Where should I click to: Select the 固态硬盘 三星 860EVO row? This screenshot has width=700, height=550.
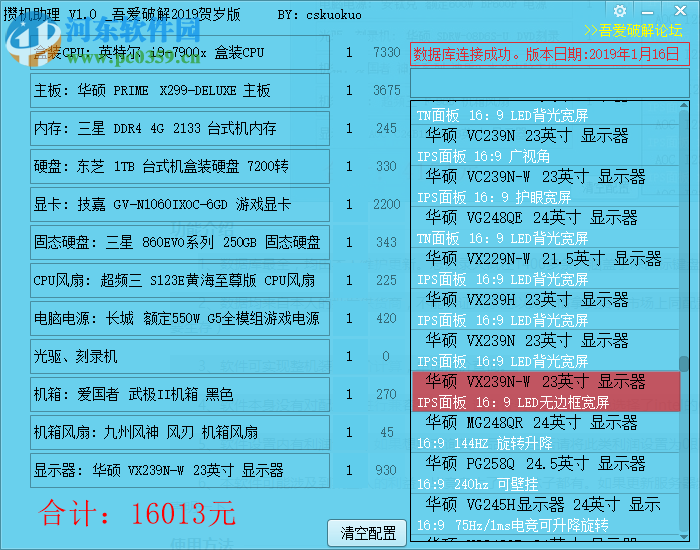tap(180, 242)
